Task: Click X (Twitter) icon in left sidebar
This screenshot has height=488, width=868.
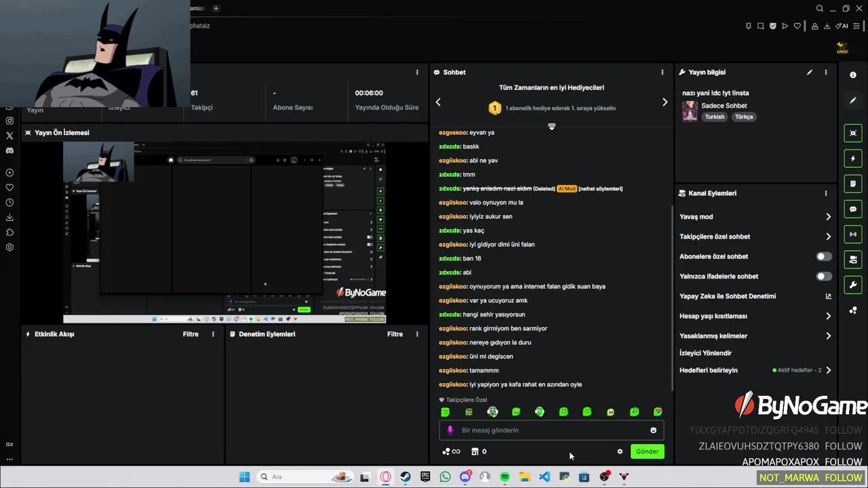Action: (x=9, y=136)
